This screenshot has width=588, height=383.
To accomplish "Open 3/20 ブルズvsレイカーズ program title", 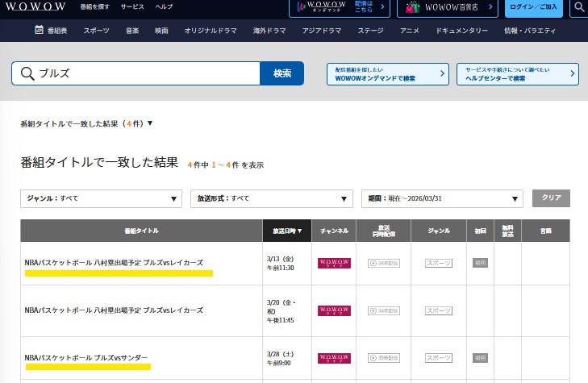I will coord(114,310).
